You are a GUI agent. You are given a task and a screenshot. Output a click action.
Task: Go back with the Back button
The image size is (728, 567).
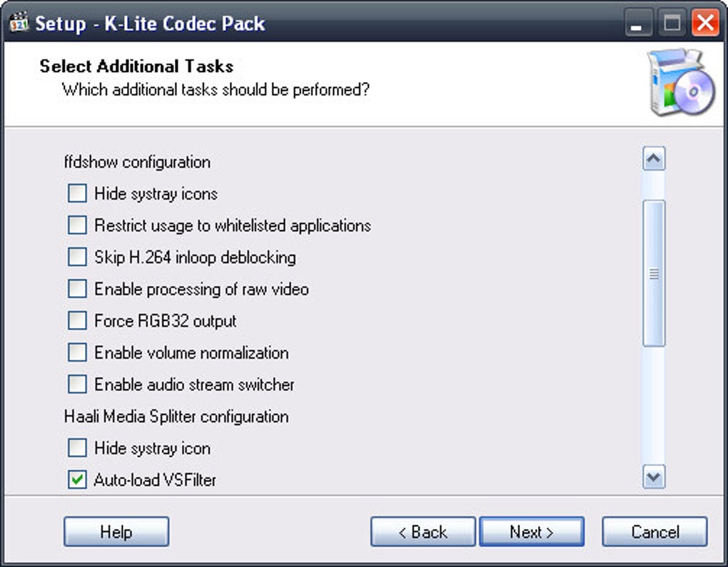423,532
